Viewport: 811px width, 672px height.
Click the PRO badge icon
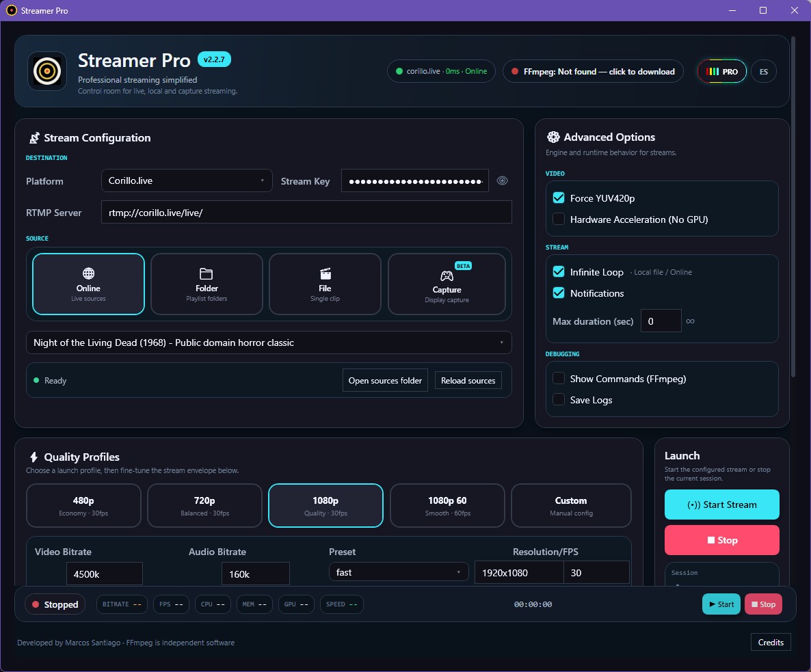pos(721,71)
